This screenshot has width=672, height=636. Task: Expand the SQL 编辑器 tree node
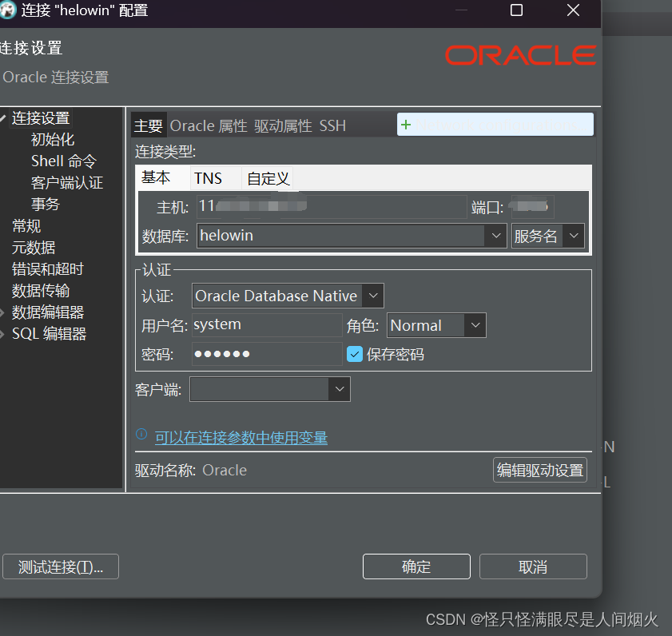pyautogui.click(x=2, y=334)
